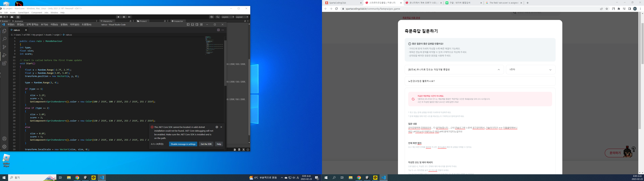The width and height of the screenshot is (644, 181).
Task: Open VS Code Run and Debug view
Action: [4, 55]
